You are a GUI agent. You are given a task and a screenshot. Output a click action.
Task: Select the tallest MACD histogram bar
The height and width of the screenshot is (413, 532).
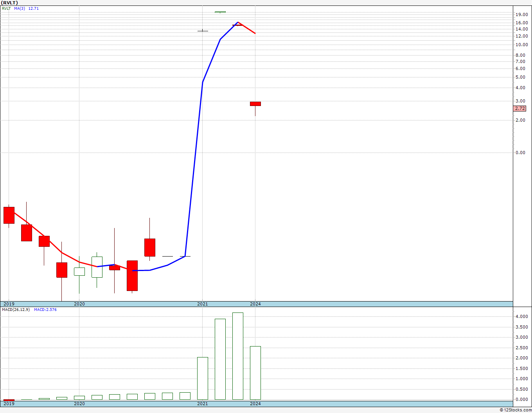[238, 356]
